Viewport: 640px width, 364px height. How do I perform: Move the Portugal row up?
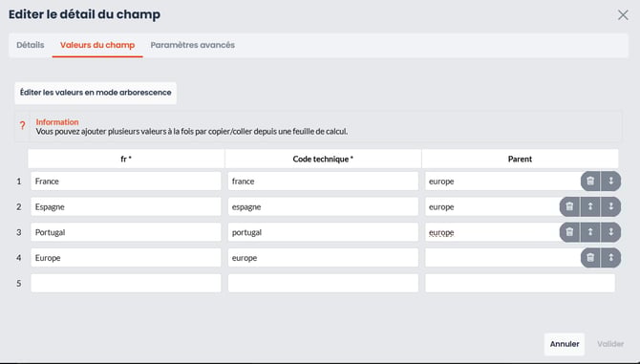[590, 232]
